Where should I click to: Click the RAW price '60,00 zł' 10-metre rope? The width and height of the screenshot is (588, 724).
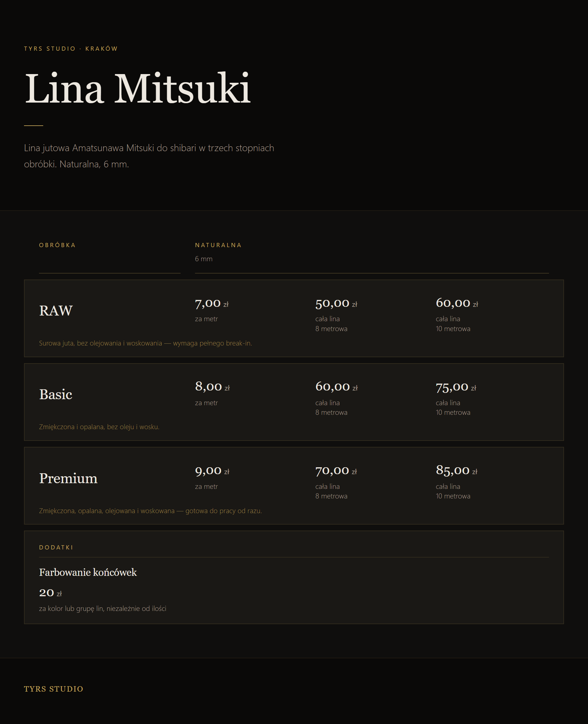[x=457, y=303]
